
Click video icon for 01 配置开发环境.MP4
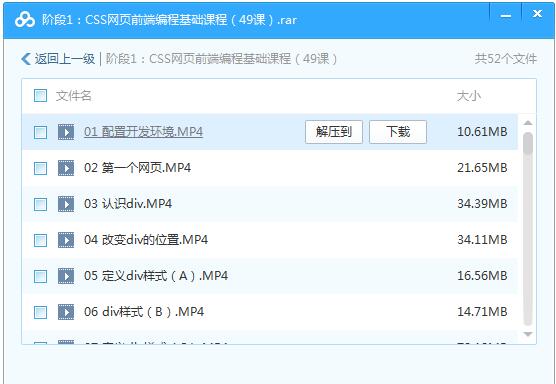(x=66, y=132)
